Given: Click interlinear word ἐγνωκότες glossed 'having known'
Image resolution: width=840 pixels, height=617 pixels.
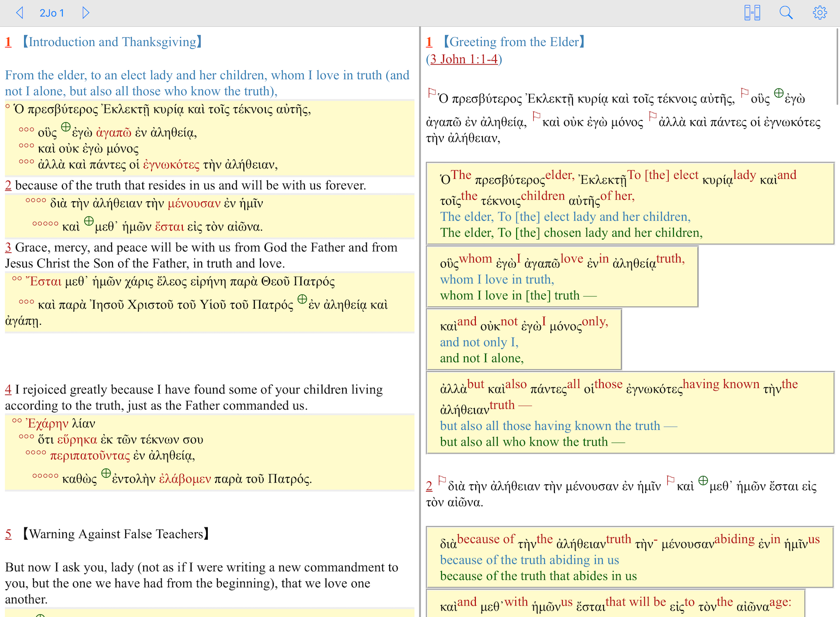Looking at the screenshot, I should [x=654, y=389].
